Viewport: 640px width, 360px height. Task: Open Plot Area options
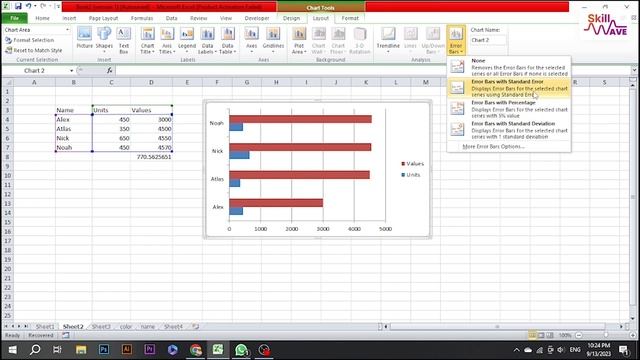(x=299, y=40)
